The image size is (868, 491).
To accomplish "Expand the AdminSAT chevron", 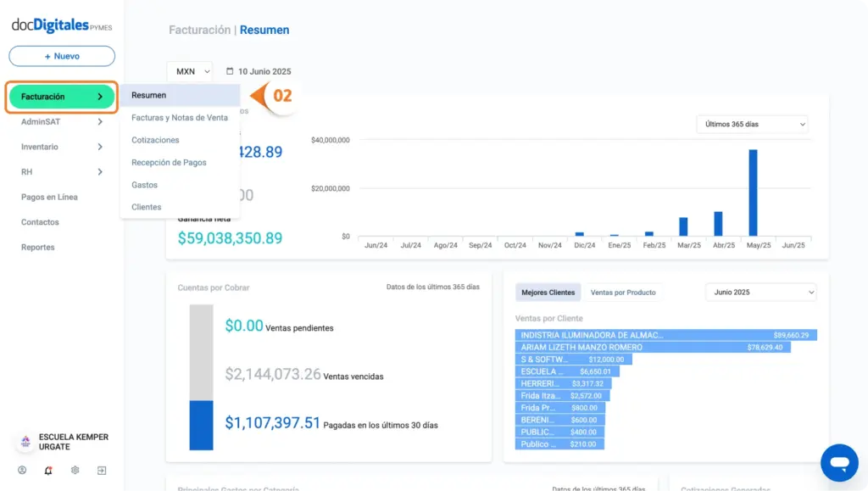I will 100,122.
